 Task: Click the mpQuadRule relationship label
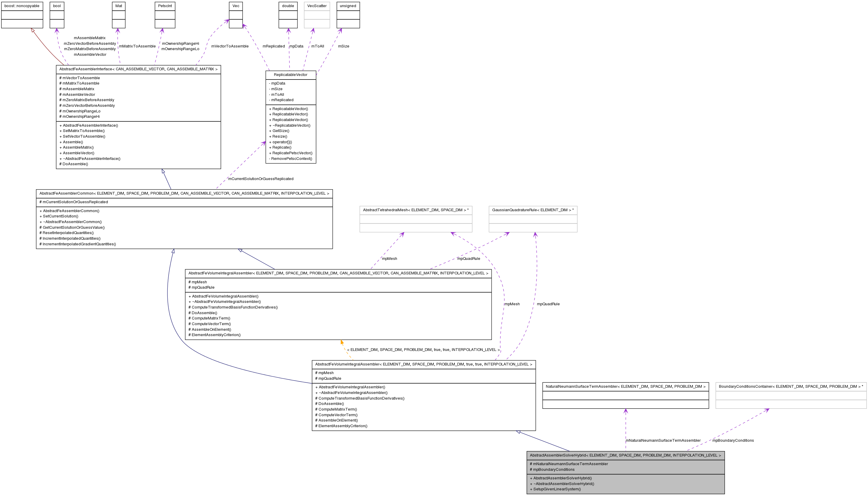469,259
